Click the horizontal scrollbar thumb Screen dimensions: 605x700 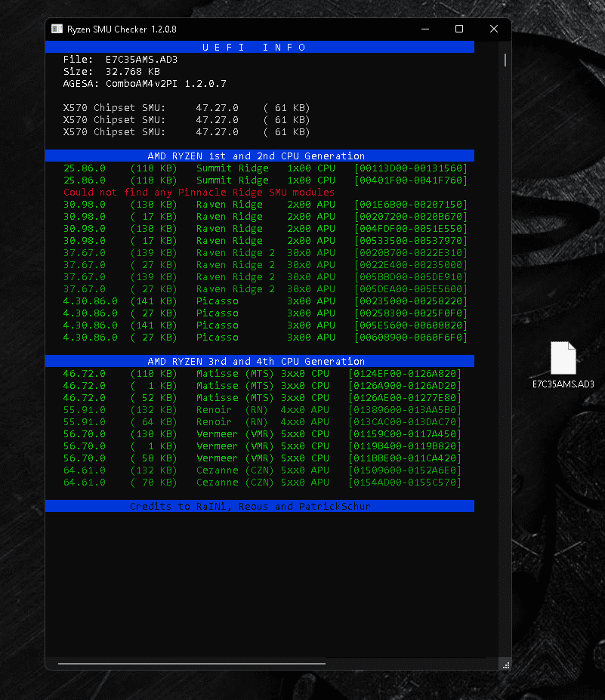pos(192,664)
